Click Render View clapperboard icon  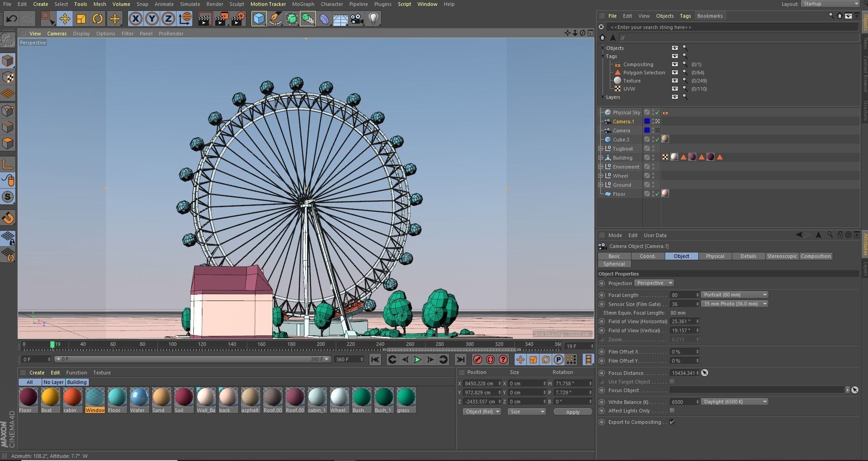(205, 19)
